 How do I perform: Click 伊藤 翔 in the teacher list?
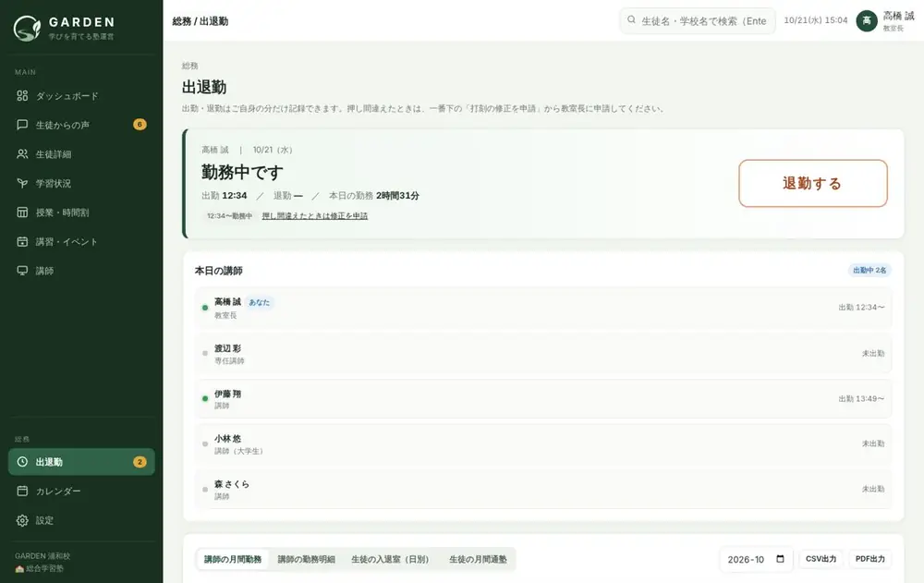coord(227,394)
